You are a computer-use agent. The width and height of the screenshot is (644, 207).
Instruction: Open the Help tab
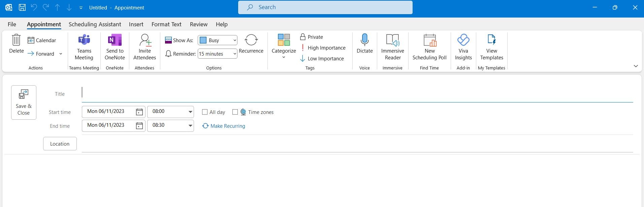click(x=222, y=24)
